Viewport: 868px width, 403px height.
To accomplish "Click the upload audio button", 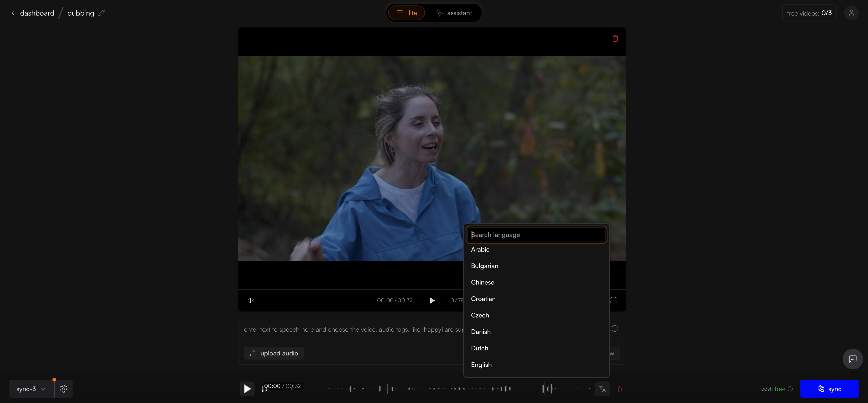I will [x=274, y=353].
